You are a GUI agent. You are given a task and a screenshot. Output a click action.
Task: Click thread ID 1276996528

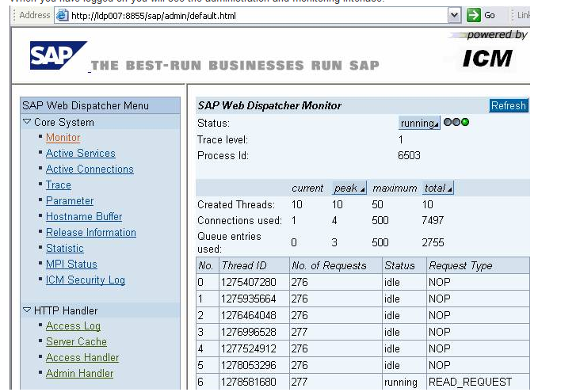[x=249, y=332]
